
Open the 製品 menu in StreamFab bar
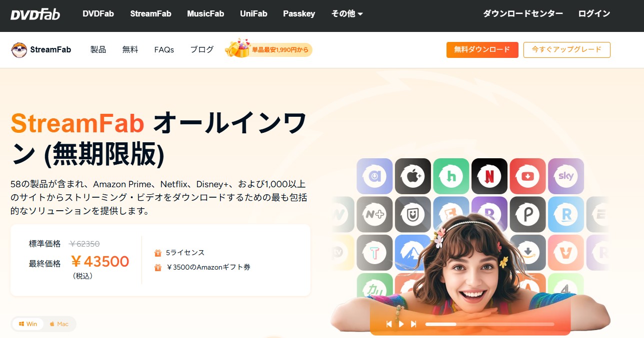(x=98, y=50)
